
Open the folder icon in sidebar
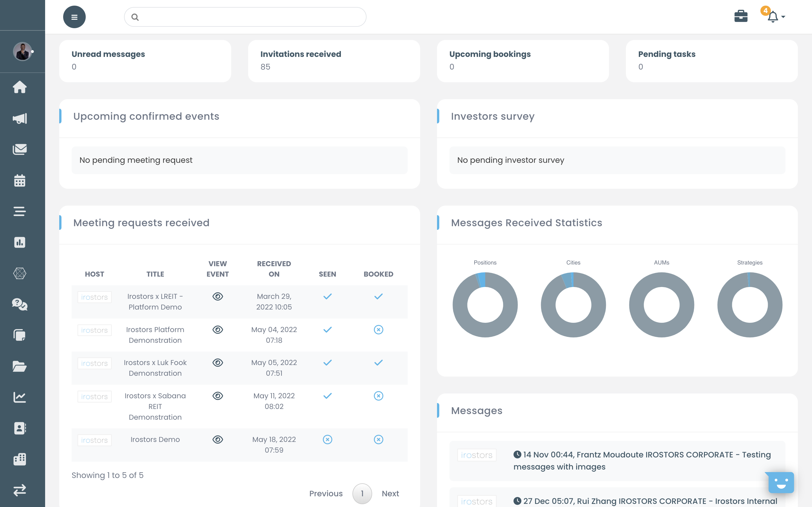(20, 366)
